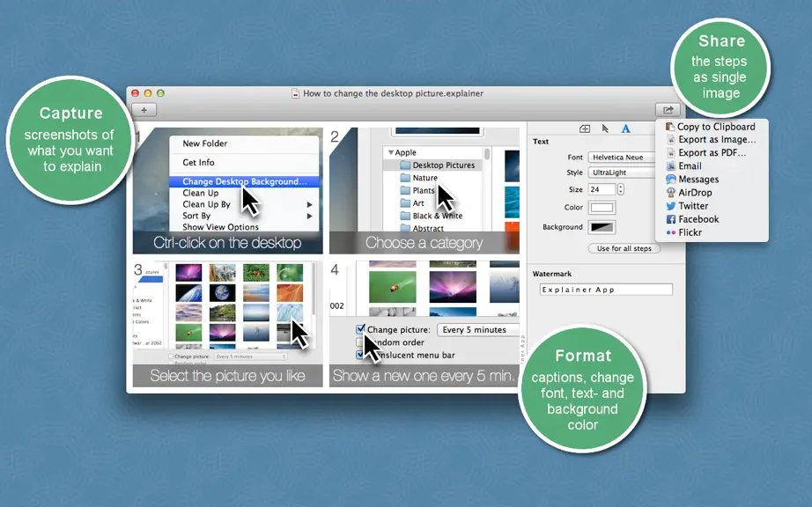Toggle the Translucent menu bar checkbox
812x507 pixels.
(360, 356)
